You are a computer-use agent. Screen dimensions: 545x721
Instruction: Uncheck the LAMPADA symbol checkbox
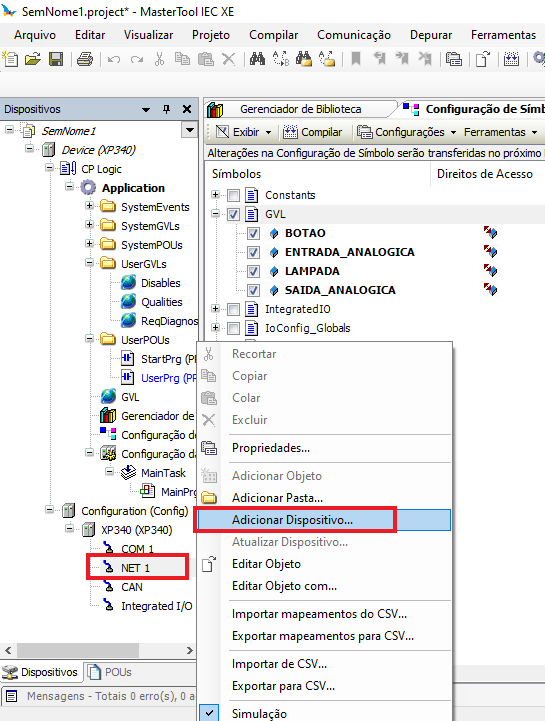coord(253,271)
